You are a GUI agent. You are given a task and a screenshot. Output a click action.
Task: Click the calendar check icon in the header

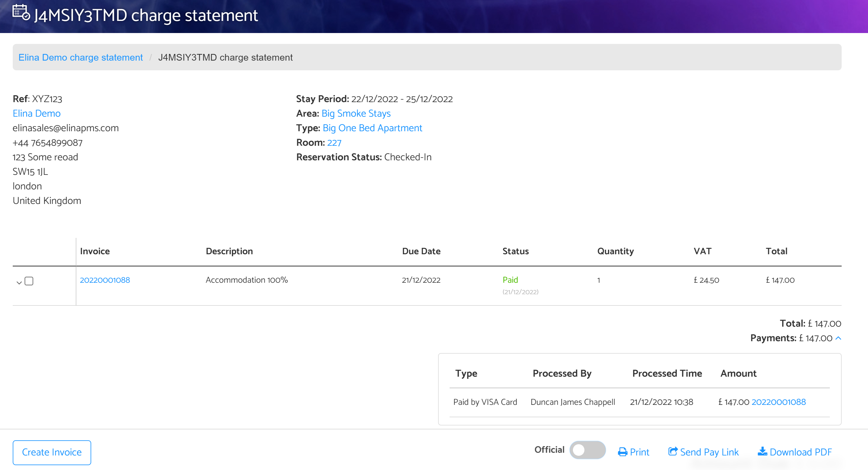(21, 12)
